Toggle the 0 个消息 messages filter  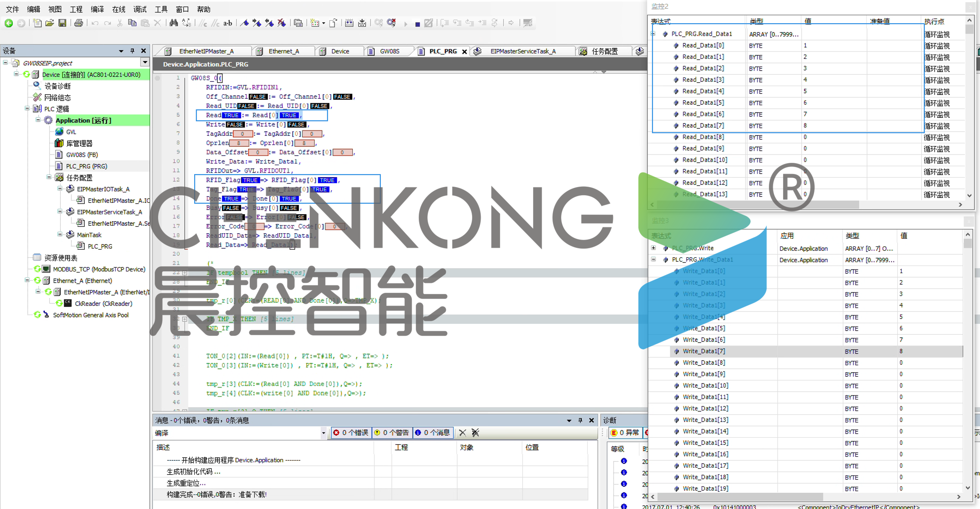point(433,433)
